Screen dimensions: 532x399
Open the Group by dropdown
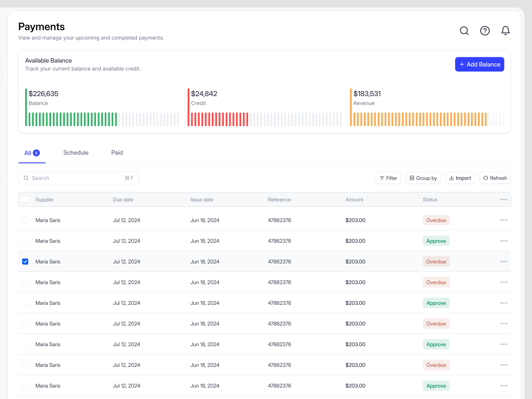[x=423, y=178]
